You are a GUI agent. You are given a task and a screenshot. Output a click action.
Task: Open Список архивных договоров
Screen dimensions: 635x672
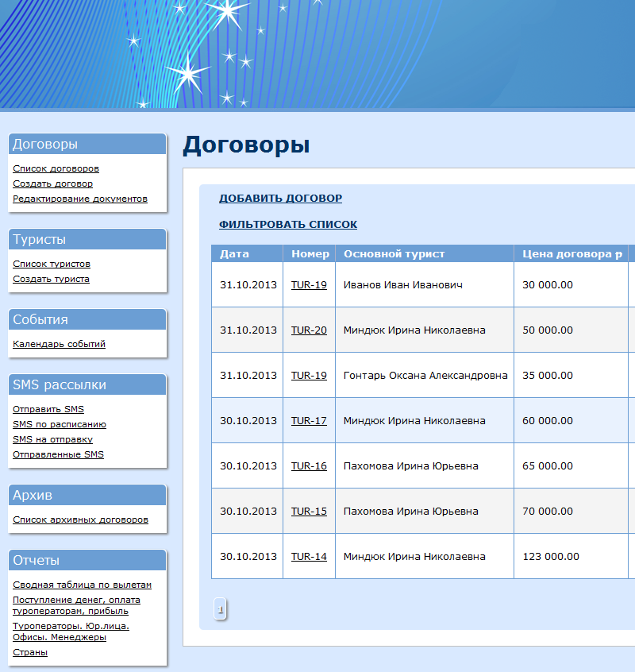(x=80, y=519)
